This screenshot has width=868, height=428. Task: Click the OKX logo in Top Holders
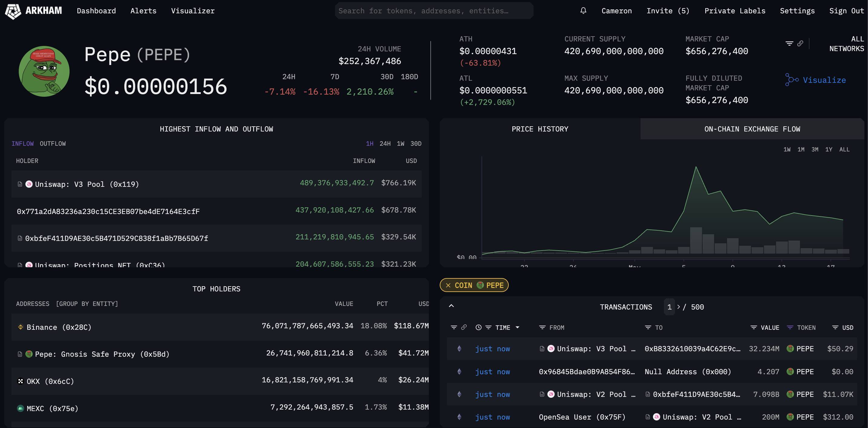tap(21, 381)
